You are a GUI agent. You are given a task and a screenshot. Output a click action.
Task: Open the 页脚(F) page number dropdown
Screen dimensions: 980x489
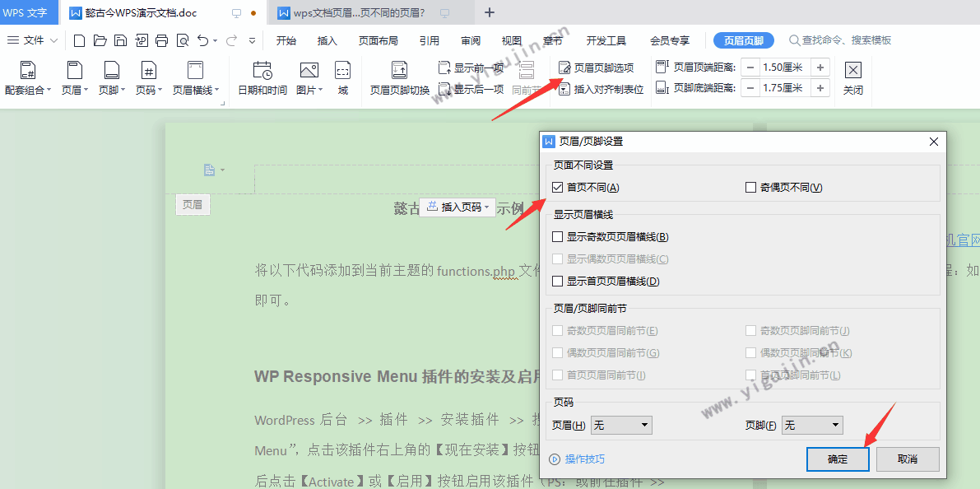click(x=812, y=426)
